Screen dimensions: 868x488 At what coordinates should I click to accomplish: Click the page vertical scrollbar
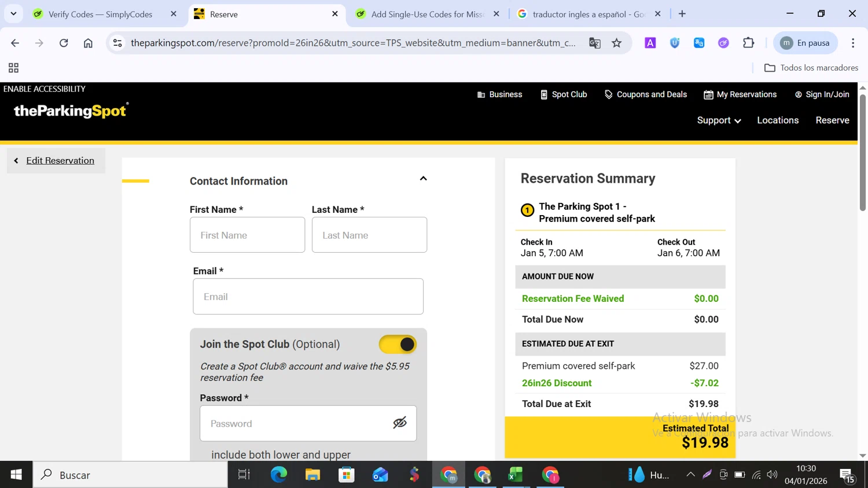coord(863,153)
